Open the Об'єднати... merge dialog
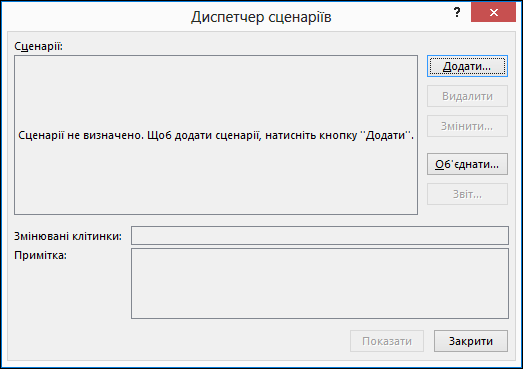This screenshot has width=523, height=369. 467,164
